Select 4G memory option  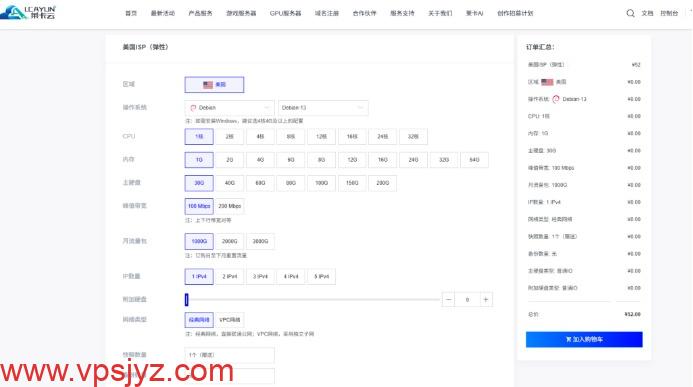260,160
